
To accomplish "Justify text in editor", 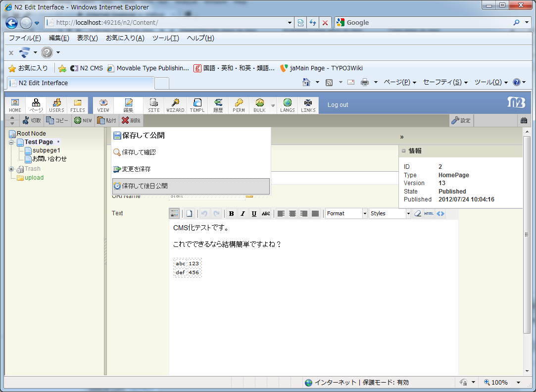I will tap(315, 214).
